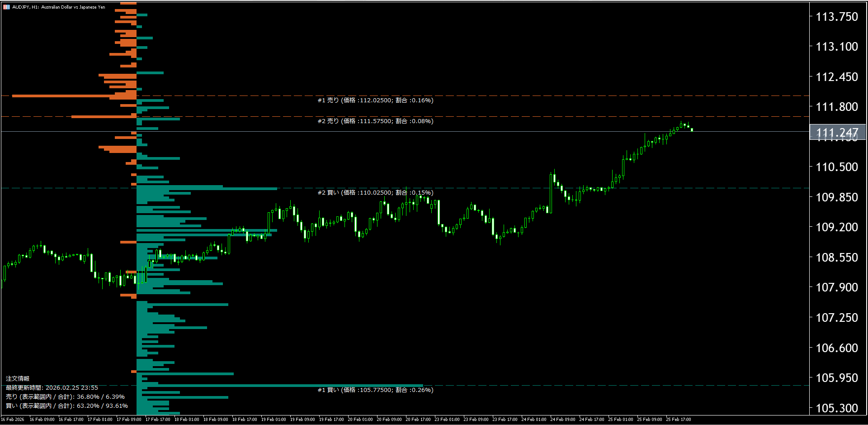The height and width of the screenshot is (425, 868).
Task: Click the 109.200 price axis label
Action: [x=836, y=227]
